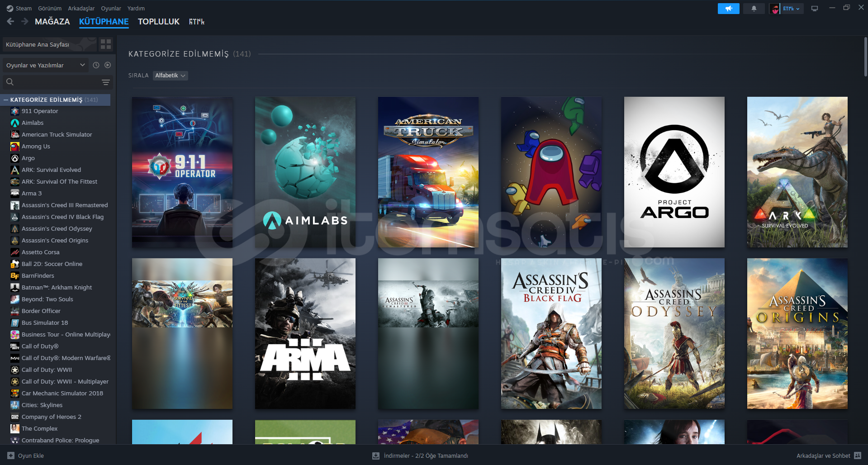
Task: Open the Yardım menu
Action: [136, 8]
